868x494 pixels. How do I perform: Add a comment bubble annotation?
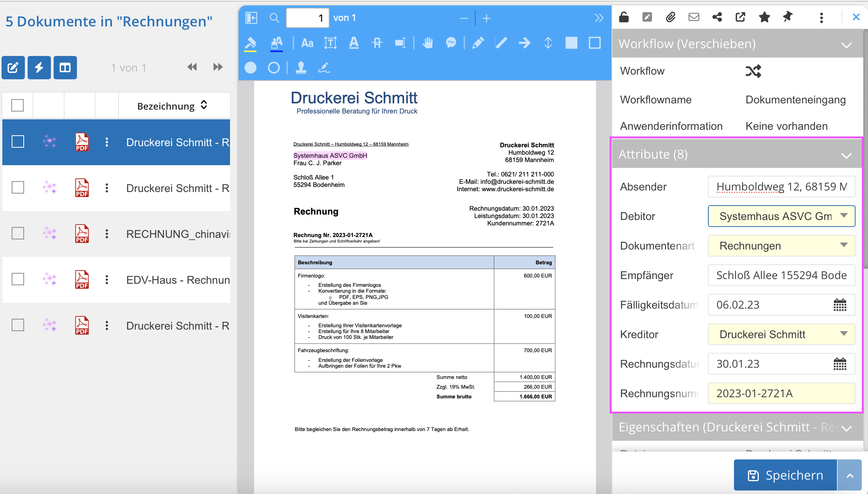(451, 43)
